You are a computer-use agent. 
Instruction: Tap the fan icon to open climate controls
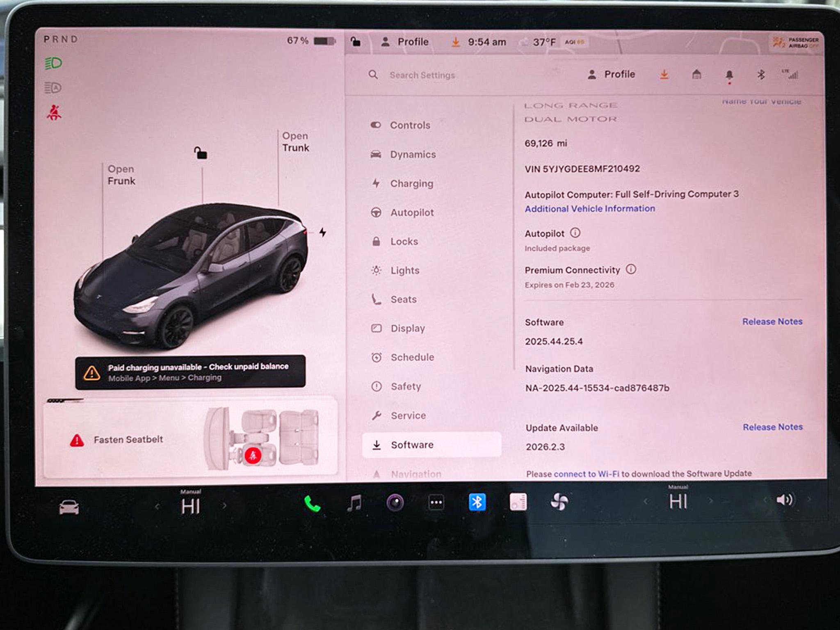point(560,501)
